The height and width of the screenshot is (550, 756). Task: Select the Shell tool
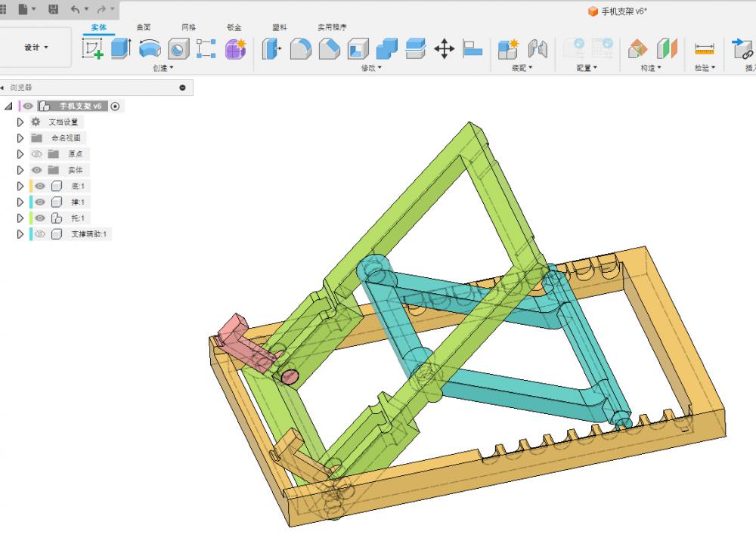pyautogui.click(x=358, y=48)
